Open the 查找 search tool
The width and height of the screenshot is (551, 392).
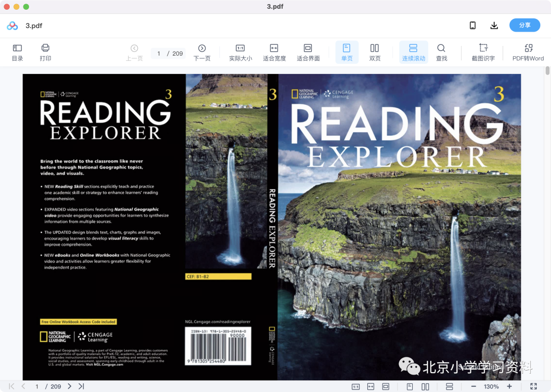click(x=441, y=53)
